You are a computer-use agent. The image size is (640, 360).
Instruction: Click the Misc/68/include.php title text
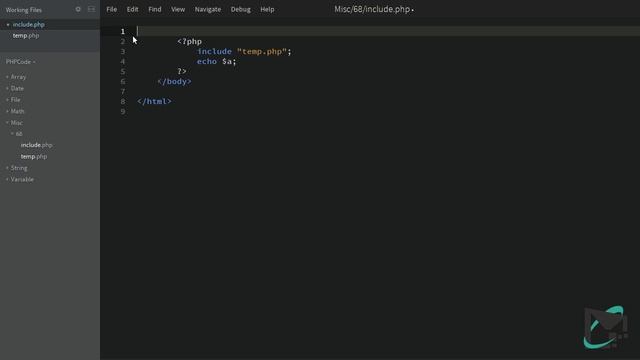click(372, 9)
